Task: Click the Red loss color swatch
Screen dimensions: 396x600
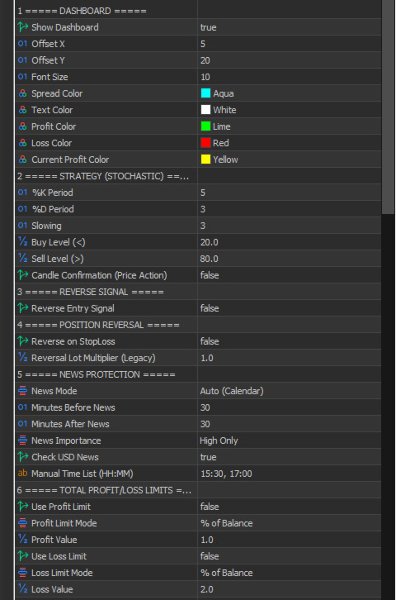Action: (206, 143)
